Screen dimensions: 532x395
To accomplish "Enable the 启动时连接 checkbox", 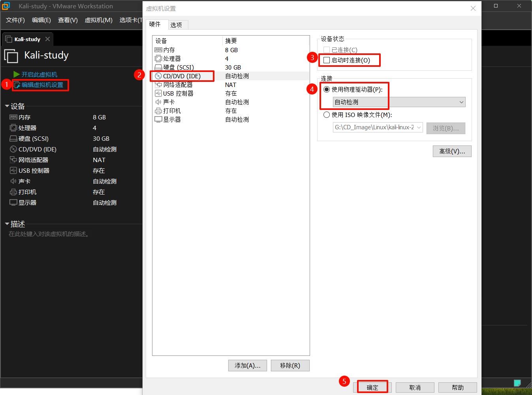I will click(327, 60).
